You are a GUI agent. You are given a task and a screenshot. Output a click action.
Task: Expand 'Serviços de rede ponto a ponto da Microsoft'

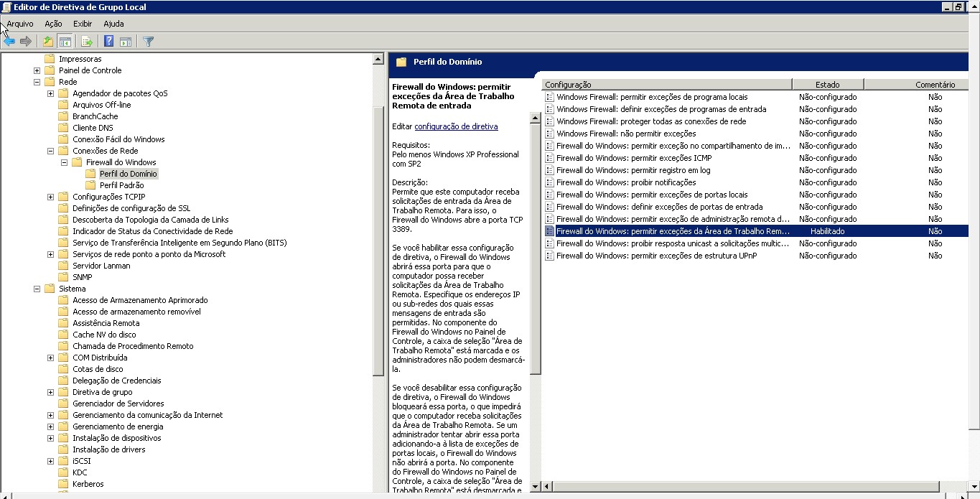pos(50,254)
